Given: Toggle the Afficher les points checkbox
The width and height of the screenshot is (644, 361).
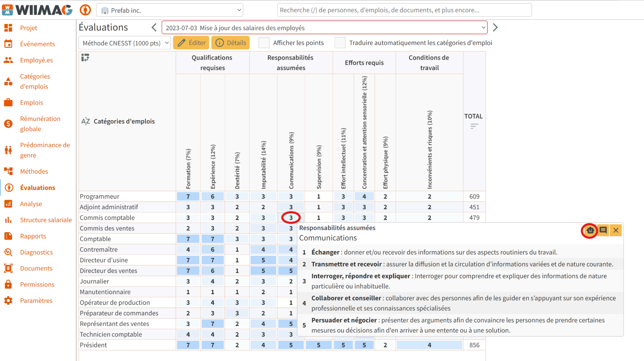Looking at the screenshot, I should (x=264, y=43).
